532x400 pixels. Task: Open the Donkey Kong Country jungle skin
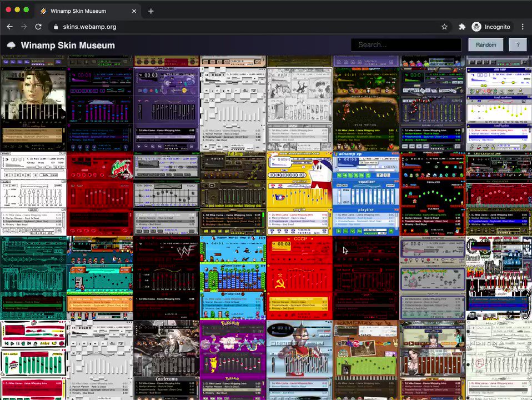pos(366,109)
